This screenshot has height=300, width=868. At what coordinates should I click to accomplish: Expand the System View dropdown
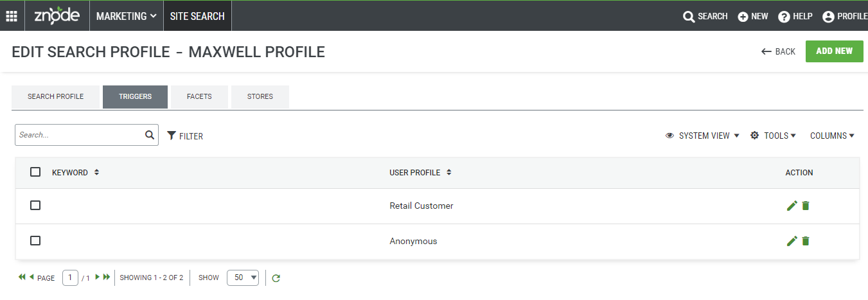click(702, 136)
